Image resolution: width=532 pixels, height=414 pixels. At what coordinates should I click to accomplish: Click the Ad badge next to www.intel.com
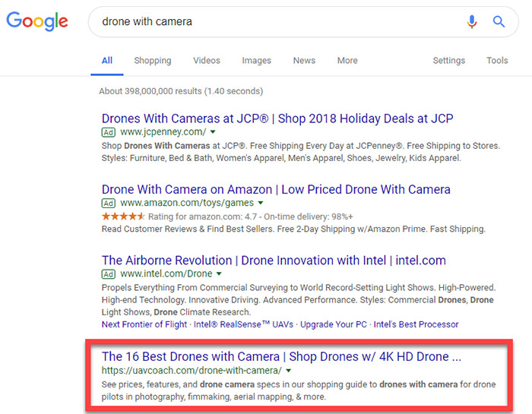click(x=109, y=274)
